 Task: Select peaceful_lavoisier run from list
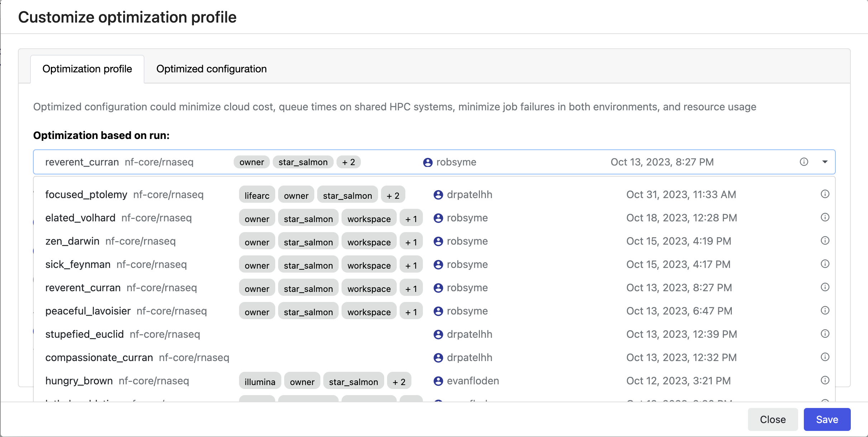click(x=88, y=311)
